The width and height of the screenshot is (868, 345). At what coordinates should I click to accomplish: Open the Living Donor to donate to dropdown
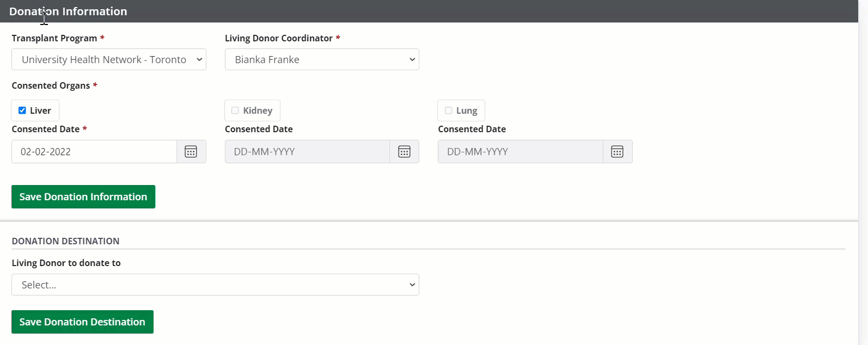pos(215,285)
